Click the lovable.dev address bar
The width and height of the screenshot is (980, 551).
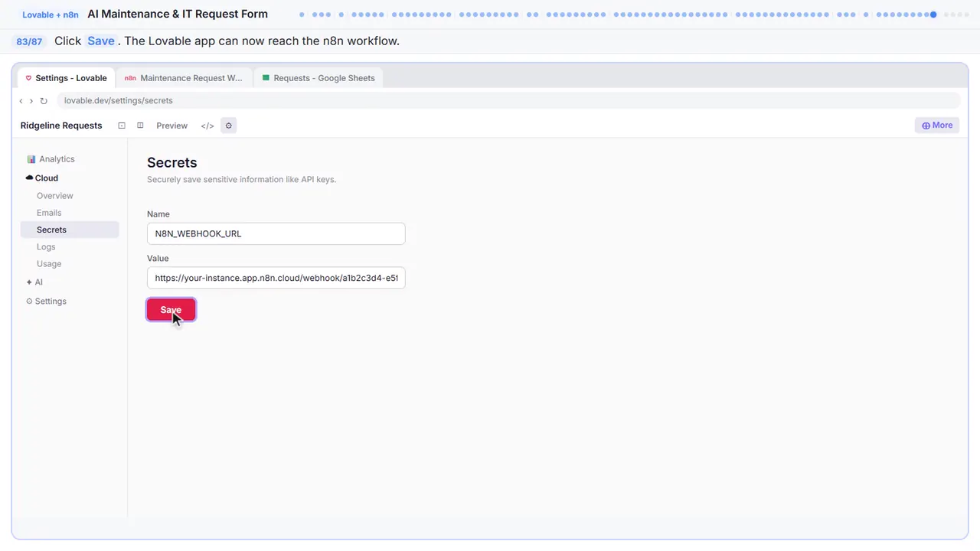click(x=508, y=101)
